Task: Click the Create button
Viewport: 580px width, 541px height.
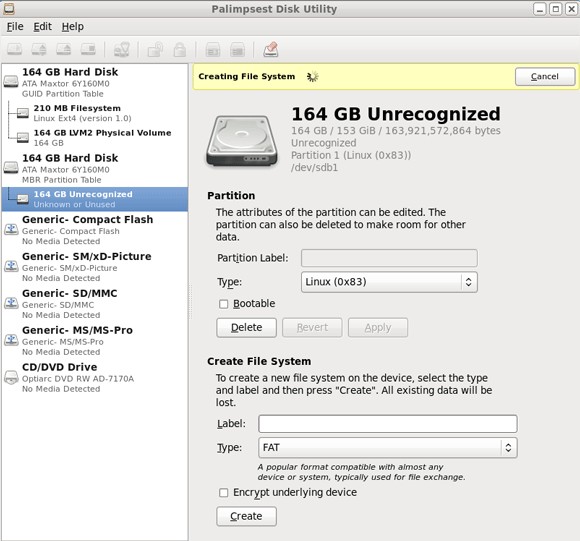Action: [x=246, y=516]
